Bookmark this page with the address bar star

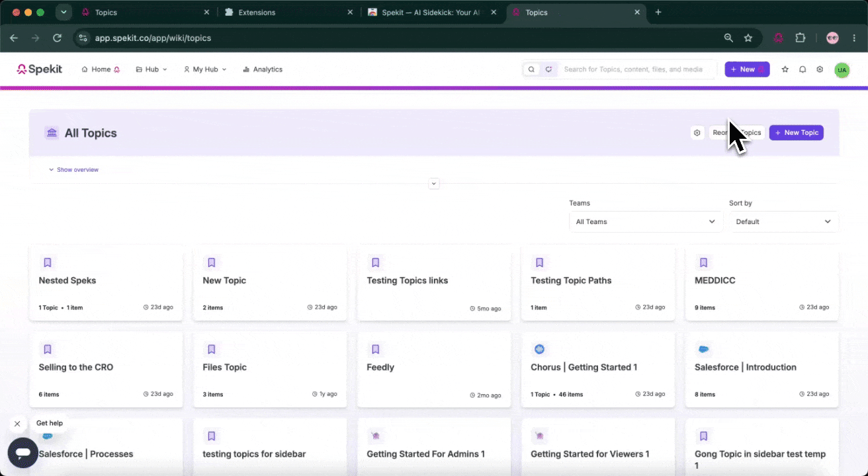click(748, 38)
